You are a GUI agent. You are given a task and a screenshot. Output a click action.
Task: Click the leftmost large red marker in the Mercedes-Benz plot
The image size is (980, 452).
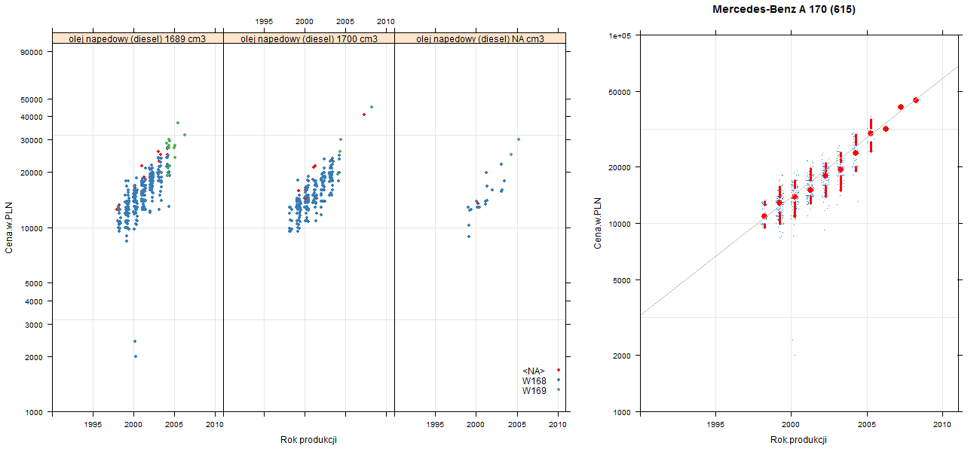coord(764,216)
